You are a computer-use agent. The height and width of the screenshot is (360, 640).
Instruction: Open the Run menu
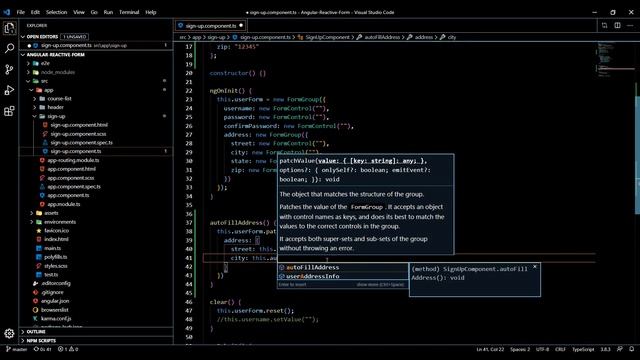(x=108, y=12)
